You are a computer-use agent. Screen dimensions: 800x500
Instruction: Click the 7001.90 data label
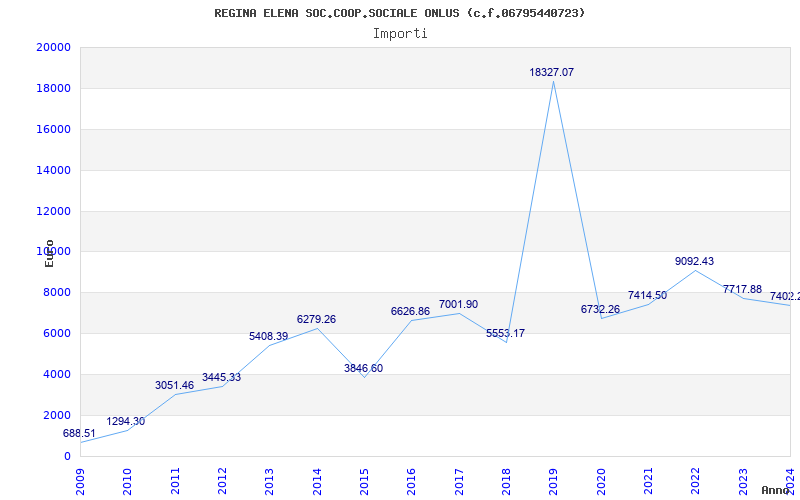(x=458, y=305)
